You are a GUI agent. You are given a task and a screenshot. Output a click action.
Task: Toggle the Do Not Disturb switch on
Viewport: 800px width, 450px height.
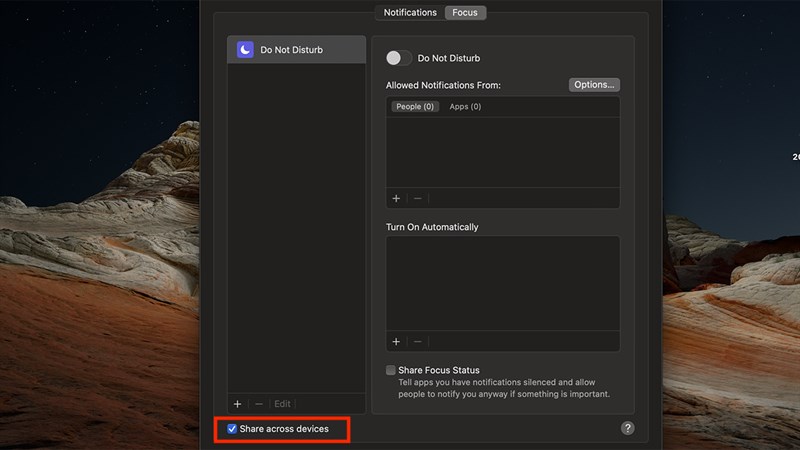(x=399, y=58)
